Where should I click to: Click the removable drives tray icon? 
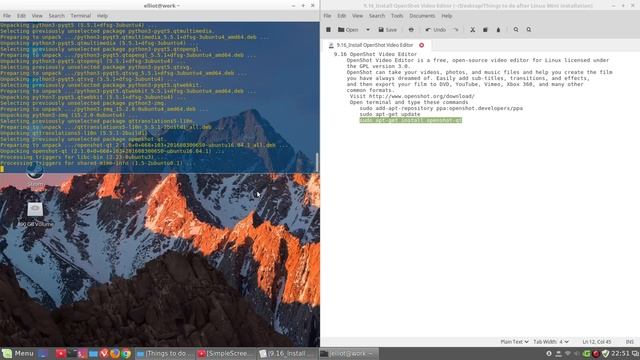pos(558,353)
